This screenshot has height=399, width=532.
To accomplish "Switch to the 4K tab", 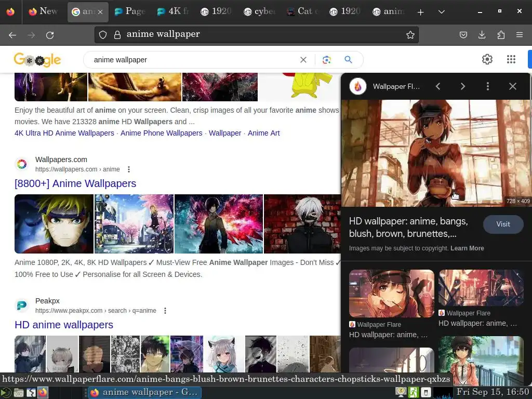I will 173,11.
